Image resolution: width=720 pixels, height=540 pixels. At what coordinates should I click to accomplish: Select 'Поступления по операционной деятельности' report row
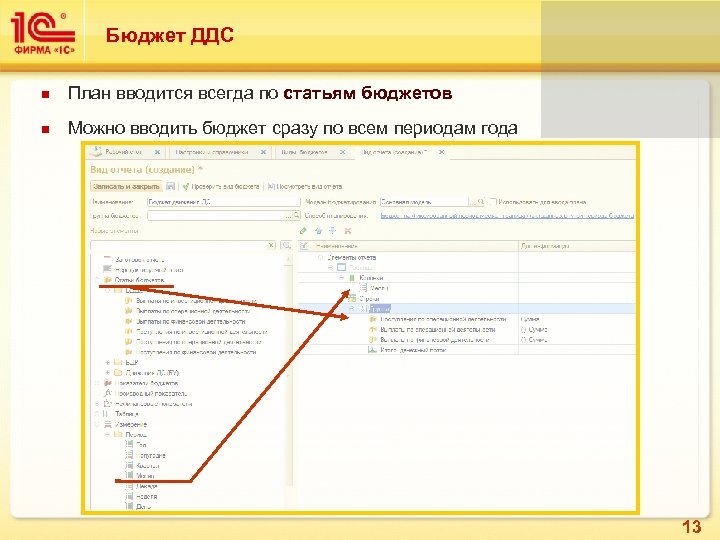click(443, 319)
